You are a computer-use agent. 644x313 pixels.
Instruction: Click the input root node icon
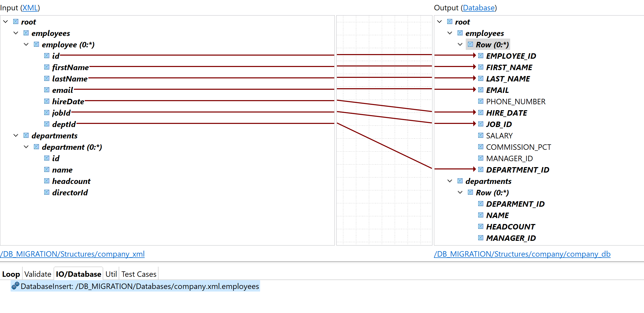tap(16, 21)
